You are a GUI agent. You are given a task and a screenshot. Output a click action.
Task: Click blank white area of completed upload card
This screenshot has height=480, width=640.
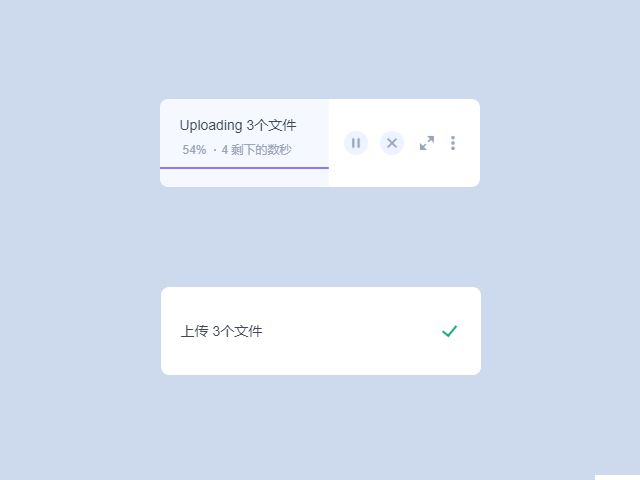(x=351, y=331)
